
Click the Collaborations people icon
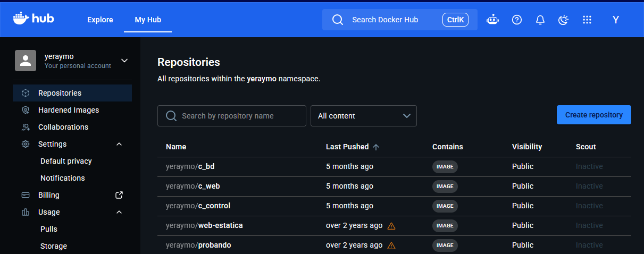point(25,127)
